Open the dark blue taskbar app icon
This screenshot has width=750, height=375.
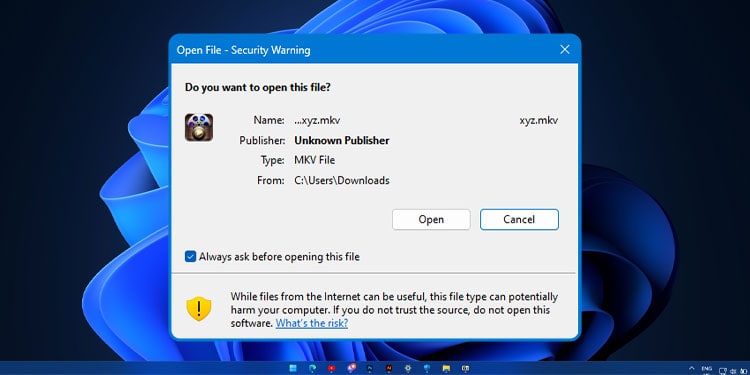pos(370,368)
